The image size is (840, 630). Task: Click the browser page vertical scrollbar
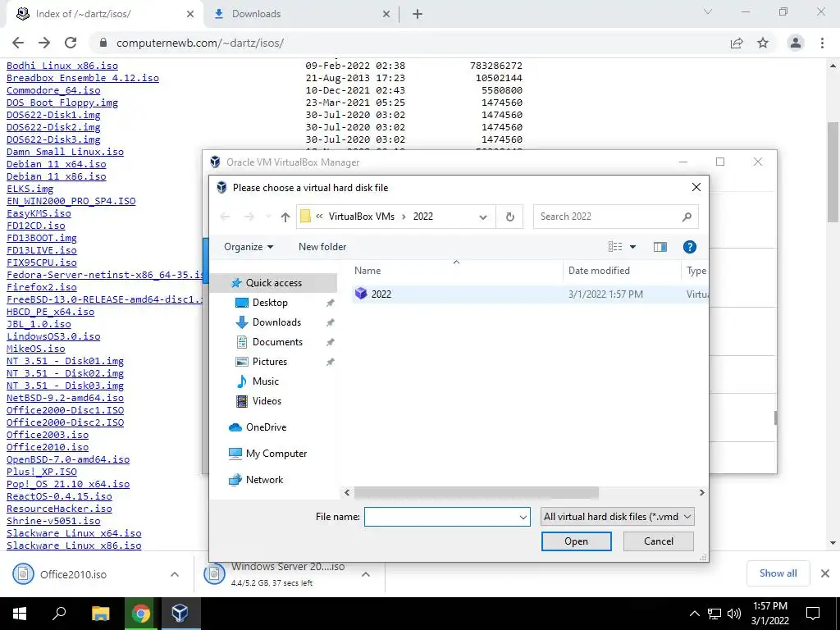coord(833,171)
